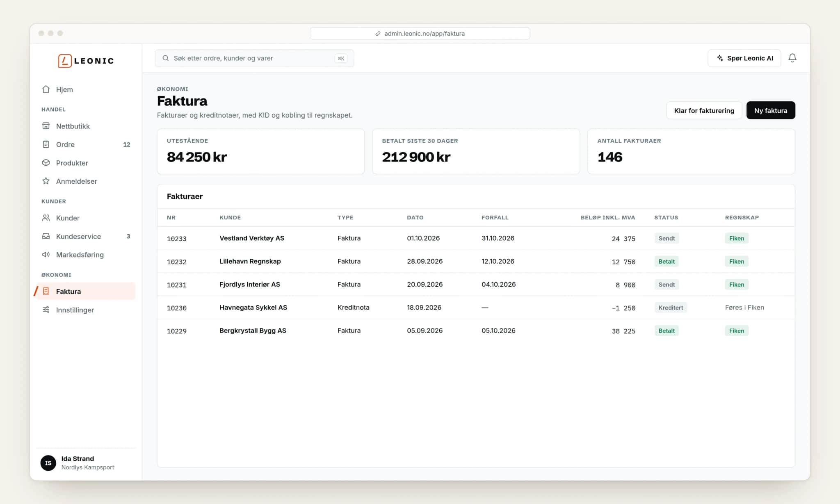Click the admin.leonic.no address bar
The height and width of the screenshot is (504, 840).
420,34
